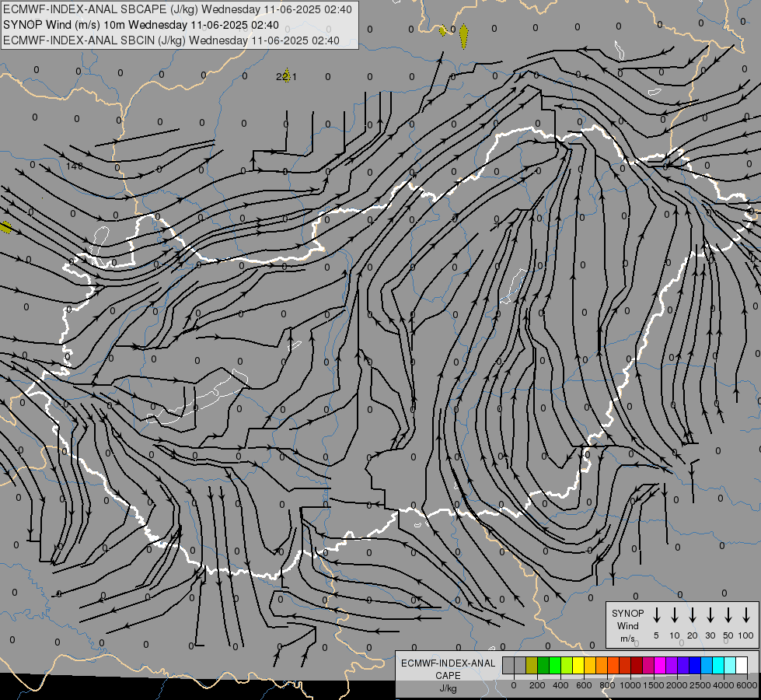This screenshot has width=761, height=700.
Task: Click the '800' tick label on CAPE scale
Action: pyautogui.click(x=607, y=685)
